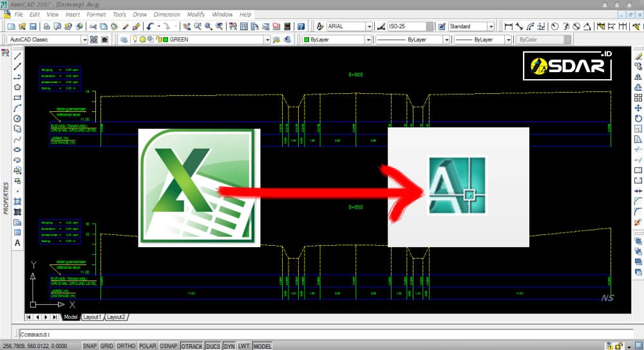Select the Arc draw tool
The width and height of the screenshot is (644, 350).
(x=17, y=108)
